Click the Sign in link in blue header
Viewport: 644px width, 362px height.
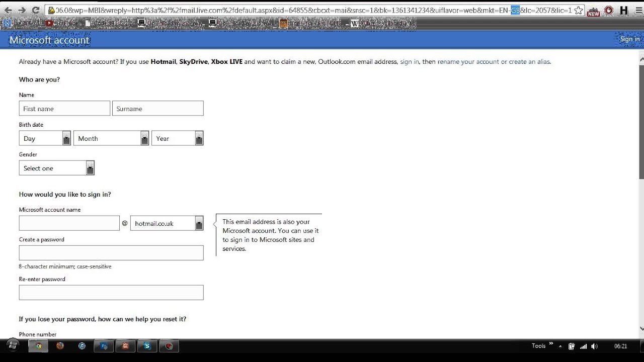click(x=629, y=39)
